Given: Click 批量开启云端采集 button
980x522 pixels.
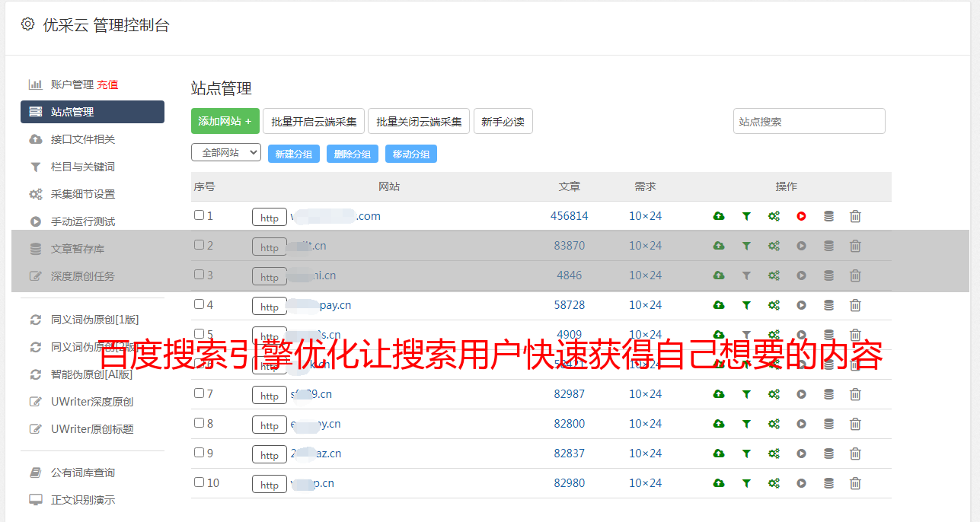Looking at the screenshot, I should pyautogui.click(x=314, y=121).
